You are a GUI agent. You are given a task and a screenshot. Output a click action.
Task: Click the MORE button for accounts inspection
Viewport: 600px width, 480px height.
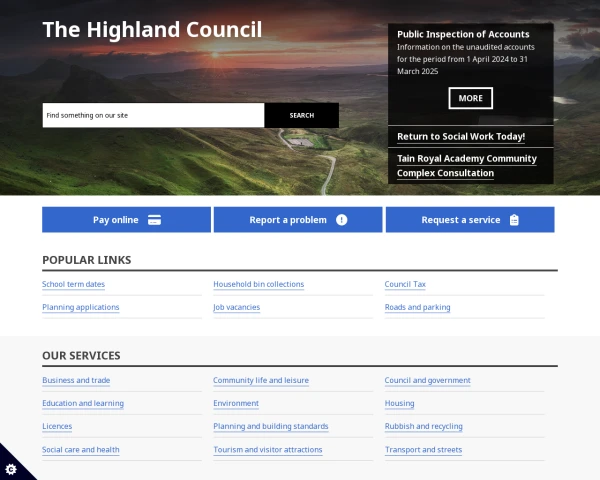[x=470, y=98]
